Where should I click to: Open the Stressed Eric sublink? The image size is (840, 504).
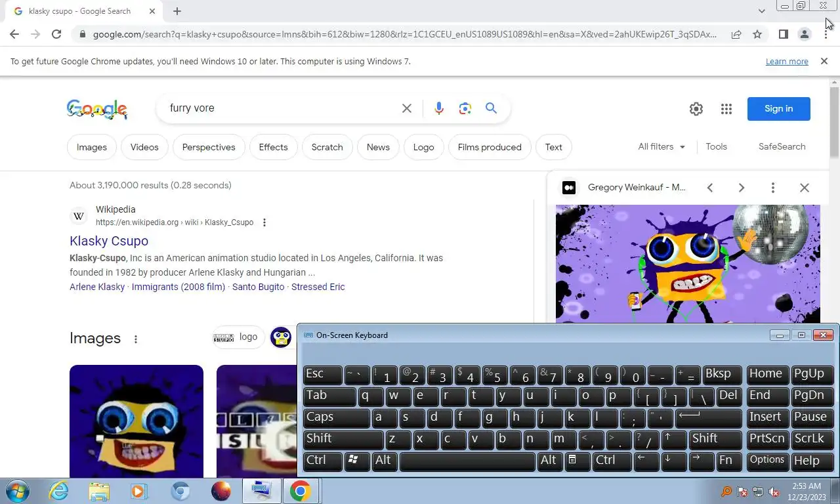318,287
